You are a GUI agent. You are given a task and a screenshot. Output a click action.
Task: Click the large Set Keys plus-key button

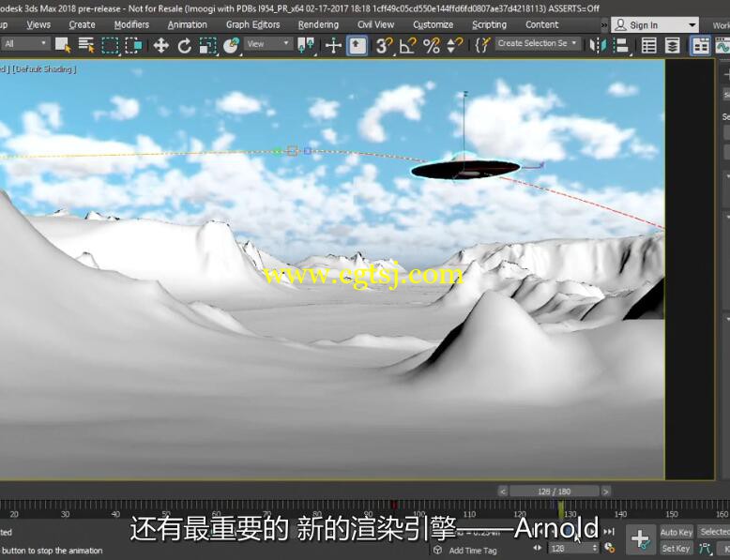point(641,539)
